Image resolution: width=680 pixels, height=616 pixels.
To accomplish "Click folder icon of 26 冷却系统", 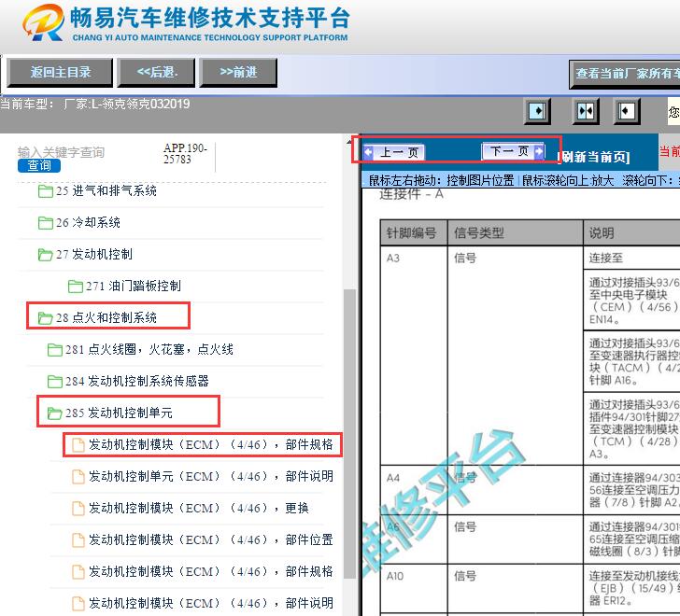I will tap(46, 223).
